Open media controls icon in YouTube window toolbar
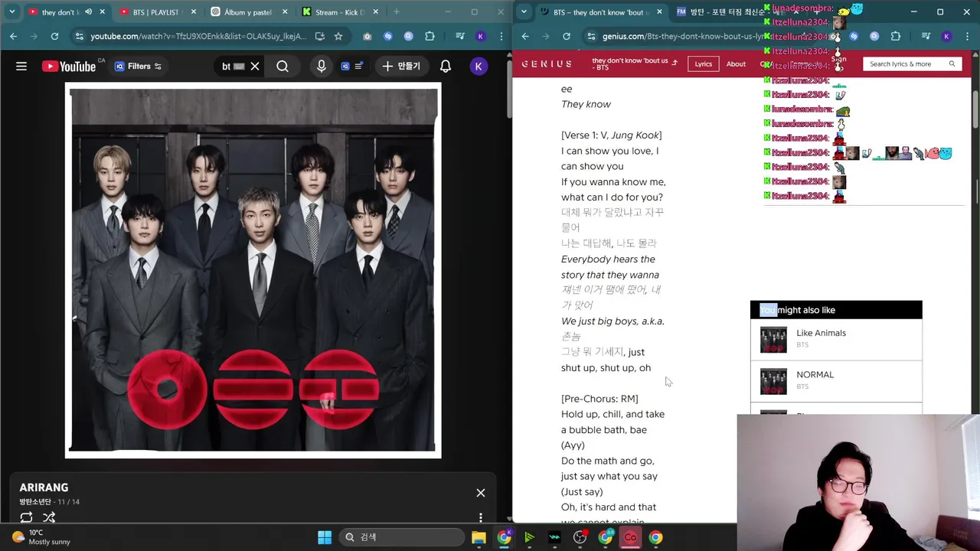 [x=459, y=36]
